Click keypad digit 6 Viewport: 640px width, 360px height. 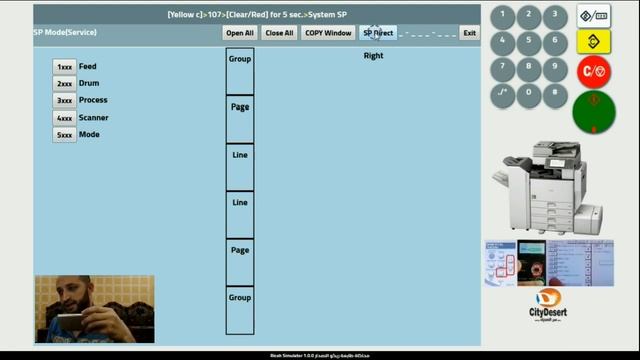555,43
